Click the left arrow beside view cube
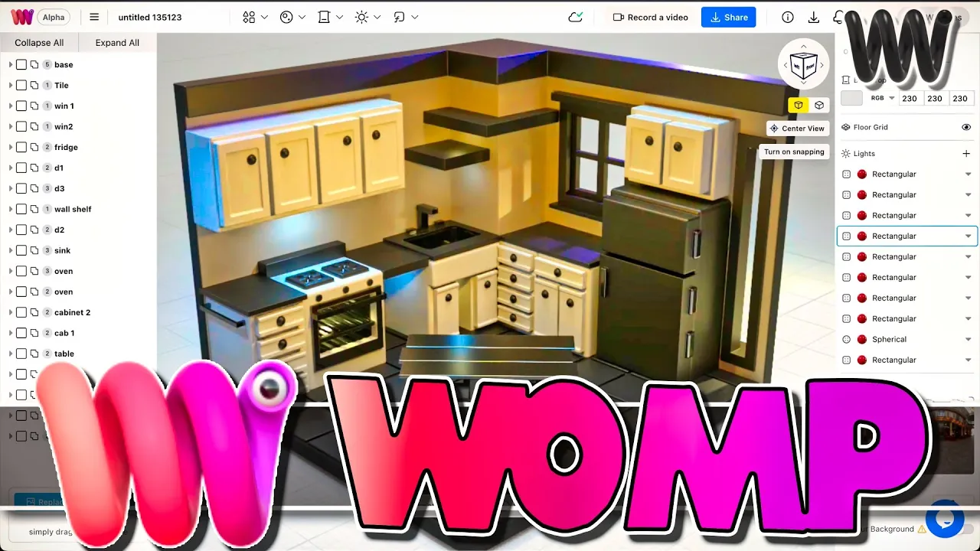 [x=785, y=65]
